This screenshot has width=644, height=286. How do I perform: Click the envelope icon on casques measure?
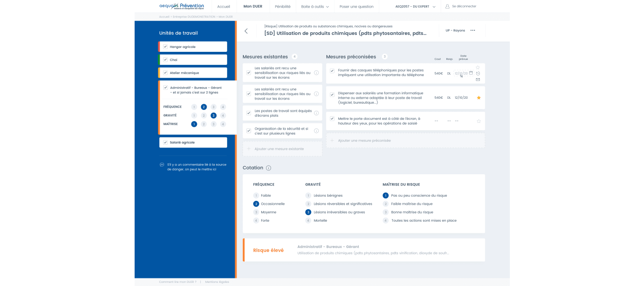pyautogui.click(x=478, y=80)
